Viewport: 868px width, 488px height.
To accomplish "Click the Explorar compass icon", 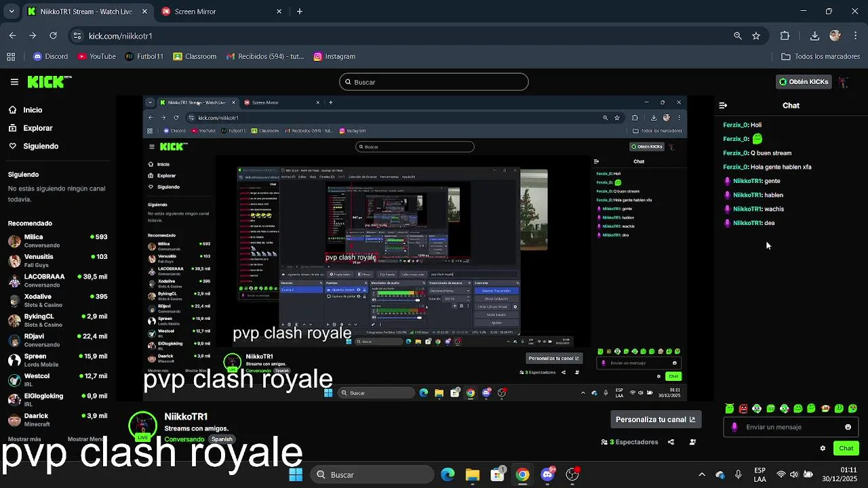I will click(13, 128).
